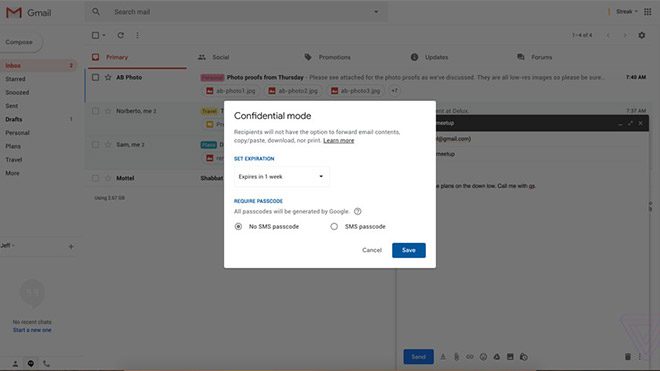Open the More toolbar options icon
The height and width of the screenshot is (371, 660).
point(138,35)
